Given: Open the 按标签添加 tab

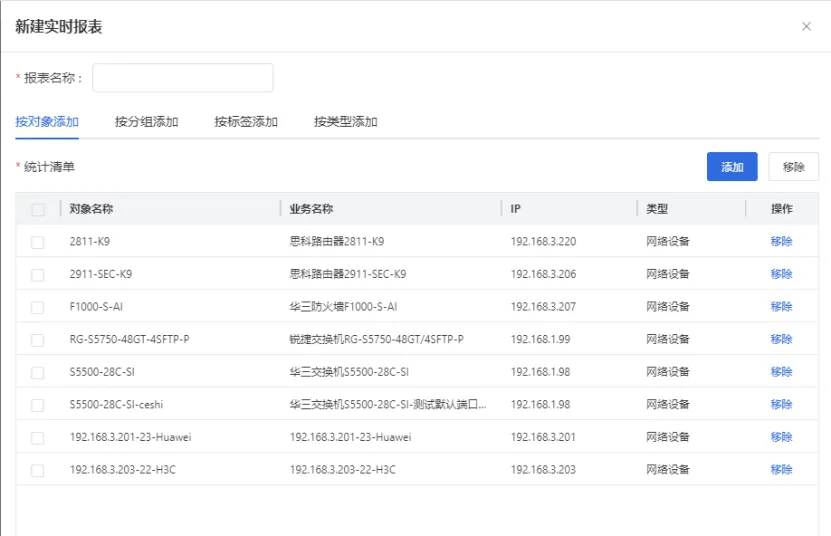Looking at the screenshot, I should coord(246,122).
